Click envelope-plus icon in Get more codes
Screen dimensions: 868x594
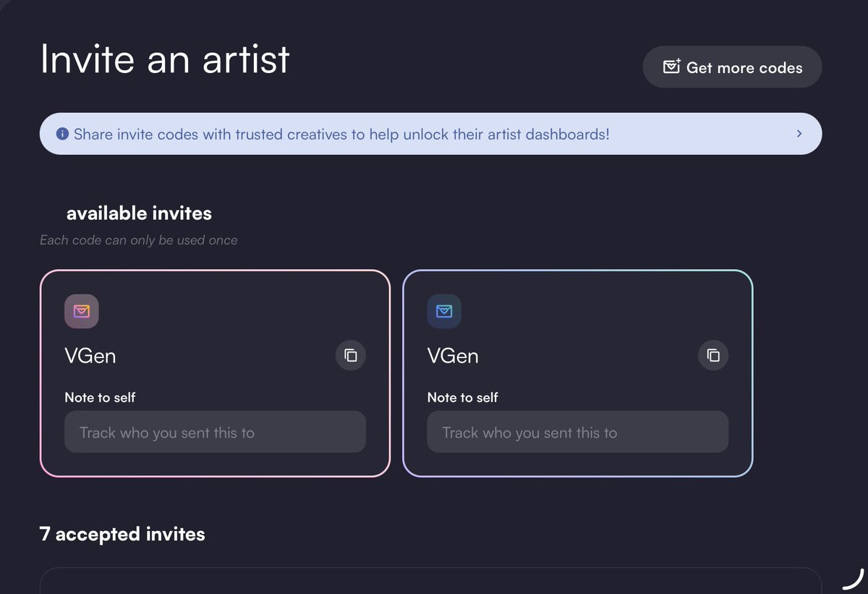[x=671, y=67]
